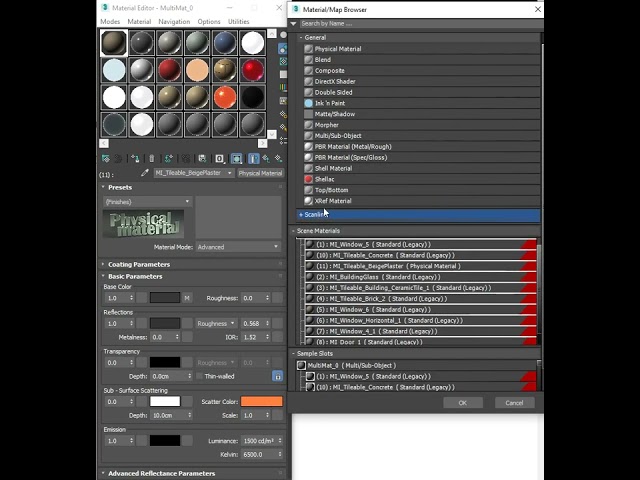Toggle the Transparency roughness lock icon
Screen dimensions: 640x480
[x=278, y=376]
